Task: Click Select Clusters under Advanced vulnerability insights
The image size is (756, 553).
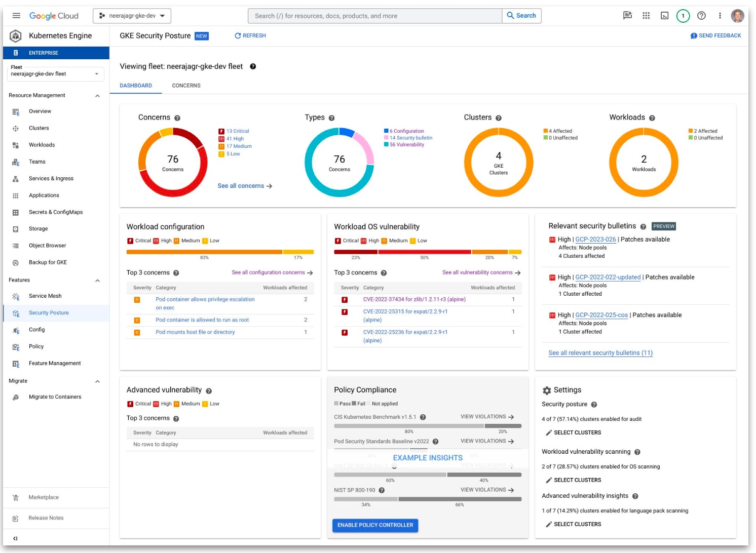Action: (x=573, y=524)
